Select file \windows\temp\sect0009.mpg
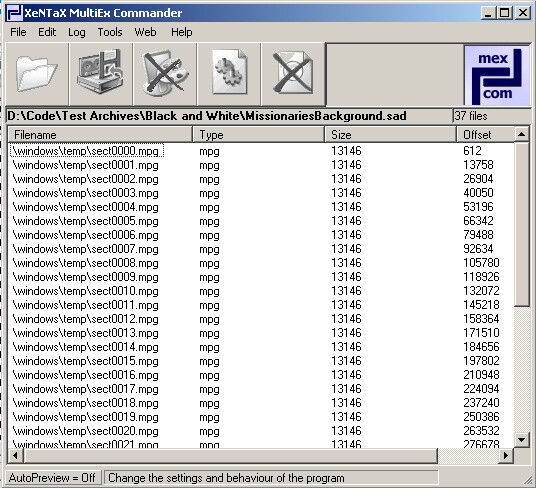 [86, 277]
